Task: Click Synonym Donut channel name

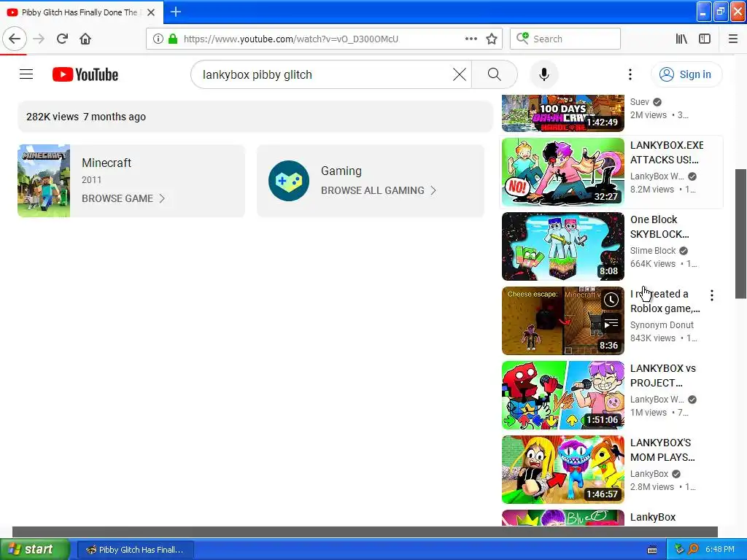Action: [662, 324]
